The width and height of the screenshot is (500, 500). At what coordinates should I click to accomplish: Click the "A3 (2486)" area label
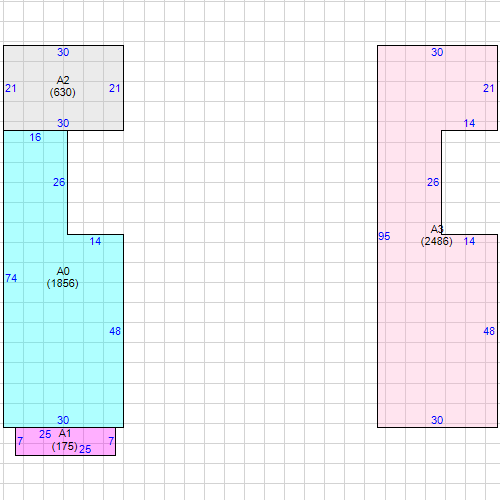437,235
